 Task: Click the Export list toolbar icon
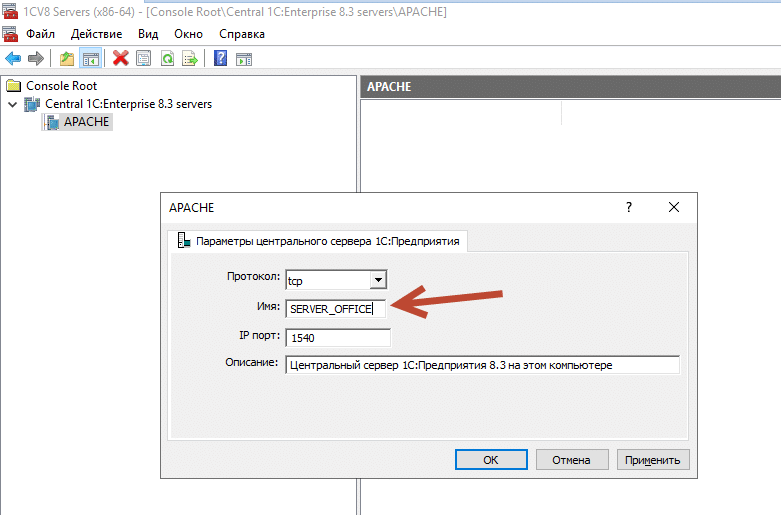coord(189,59)
